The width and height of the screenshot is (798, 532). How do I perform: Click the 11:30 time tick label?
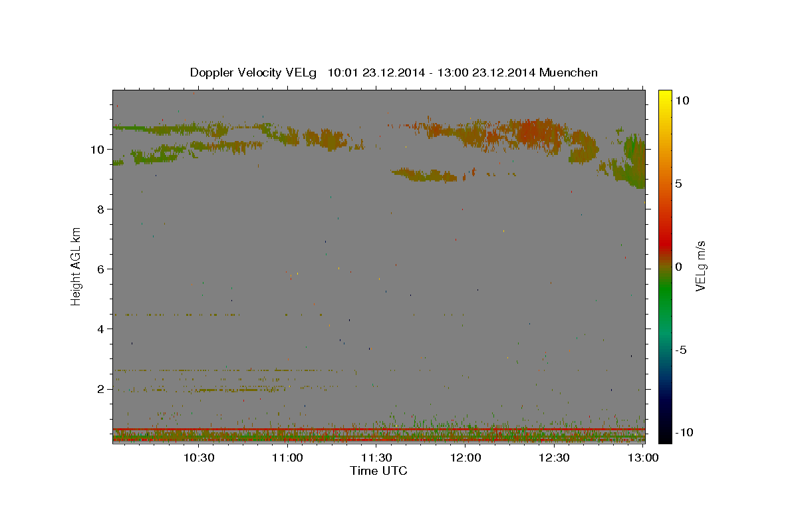point(376,458)
